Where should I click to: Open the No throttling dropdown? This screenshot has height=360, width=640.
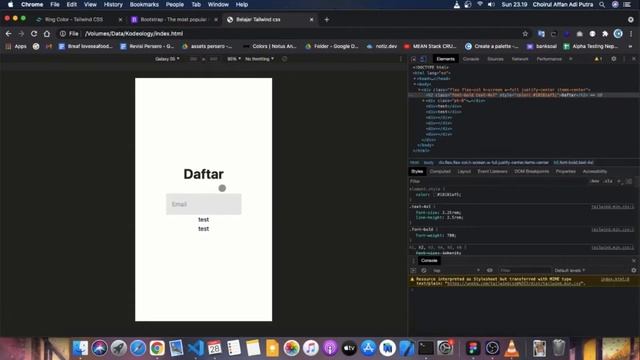(x=260, y=59)
